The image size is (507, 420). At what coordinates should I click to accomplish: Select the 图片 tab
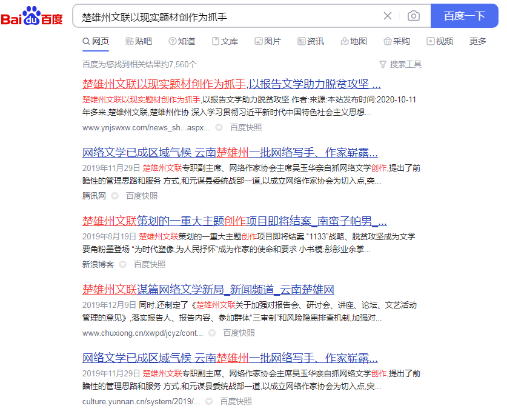268,41
